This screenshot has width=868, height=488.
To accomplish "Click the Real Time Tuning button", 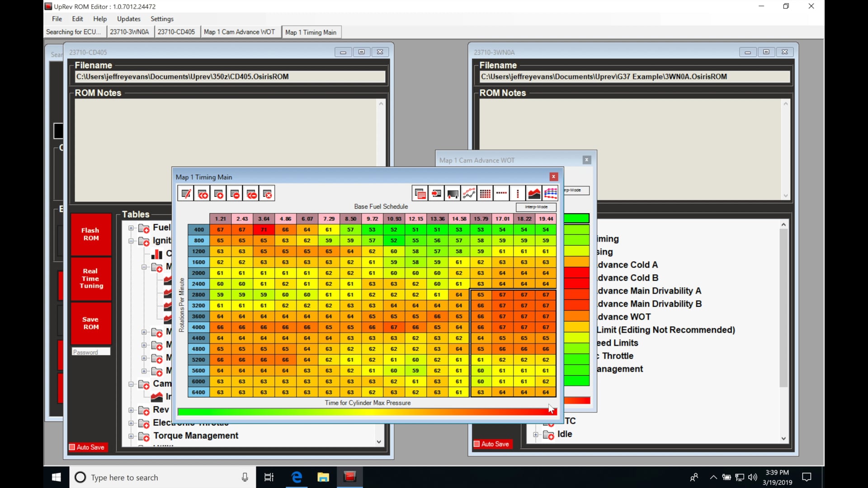I will (90, 279).
